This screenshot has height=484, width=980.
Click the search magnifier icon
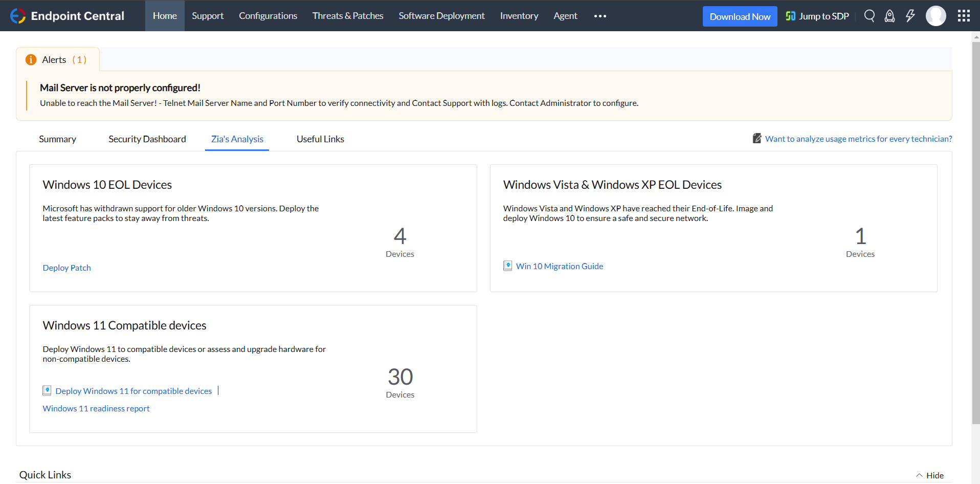869,16
